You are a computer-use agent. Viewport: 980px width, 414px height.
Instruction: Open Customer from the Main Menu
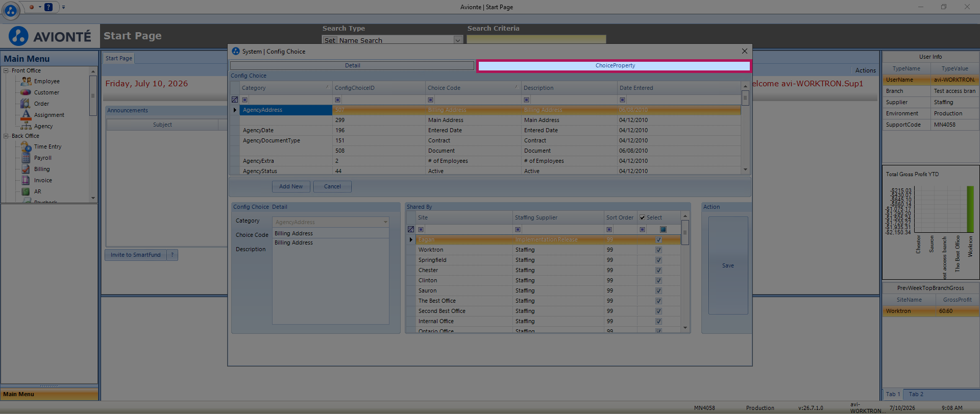tap(46, 92)
